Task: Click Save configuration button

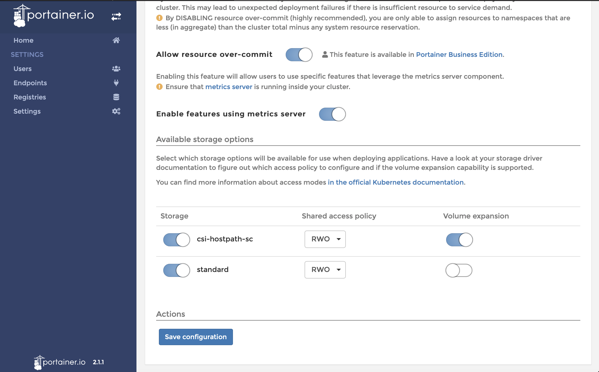Action: [x=196, y=337]
